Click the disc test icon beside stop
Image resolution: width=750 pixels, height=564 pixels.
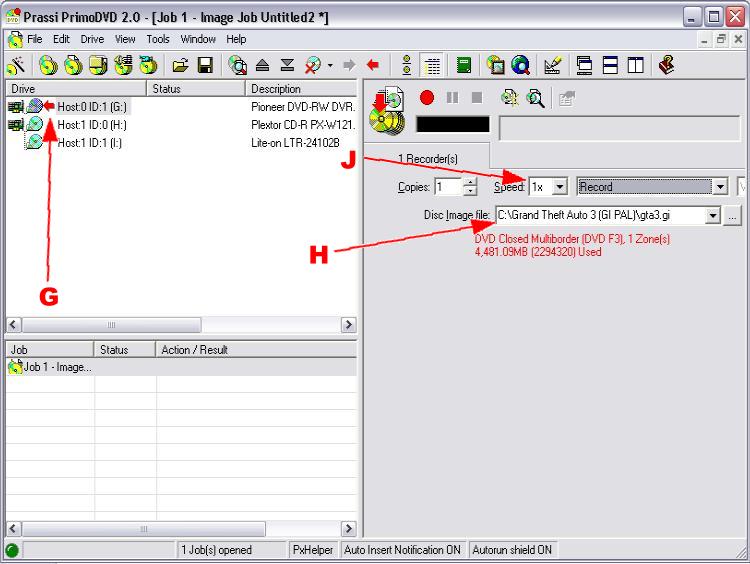pos(510,98)
